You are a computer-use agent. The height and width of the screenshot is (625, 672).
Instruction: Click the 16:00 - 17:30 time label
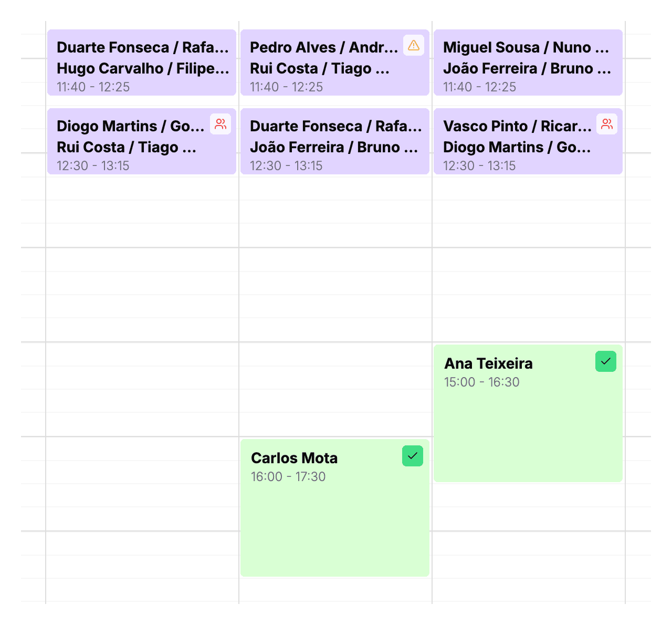click(x=288, y=476)
